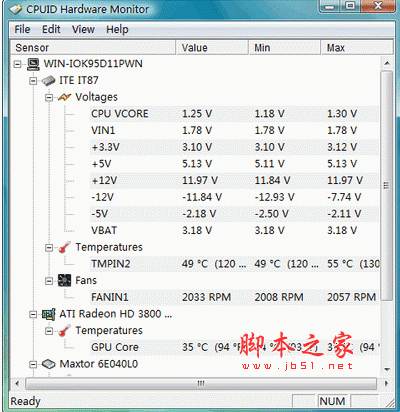Click the vertical scrollbar up arrow
Viewport: 400px width, 412px height.
387,63
